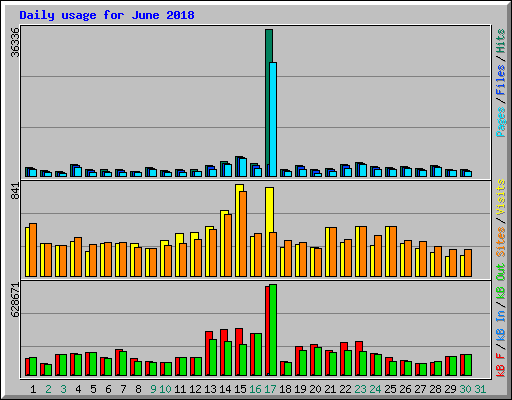Click day label 13 on the x-axis
The image size is (512, 400).
[210, 389]
